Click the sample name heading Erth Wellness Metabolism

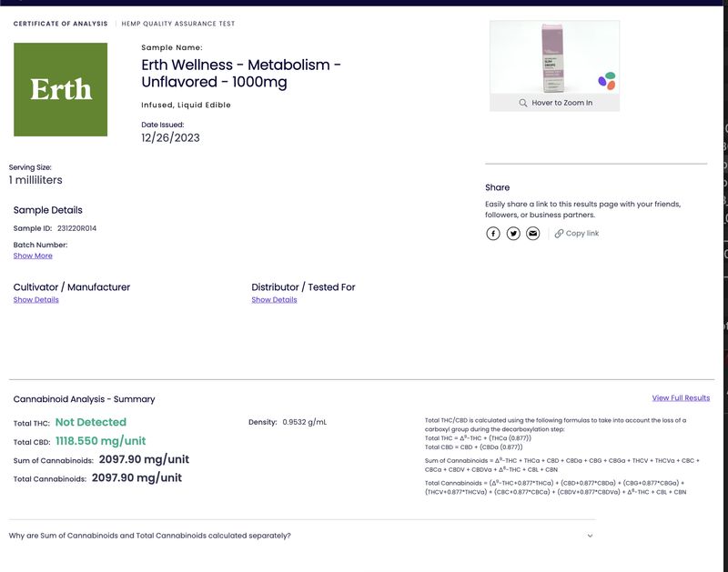(241, 74)
